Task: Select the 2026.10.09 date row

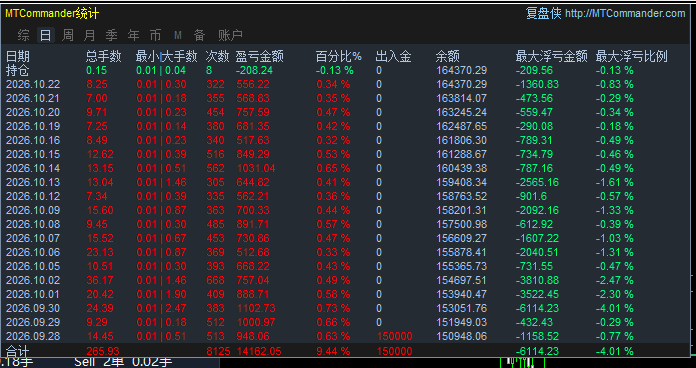Action: tap(32, 210)
